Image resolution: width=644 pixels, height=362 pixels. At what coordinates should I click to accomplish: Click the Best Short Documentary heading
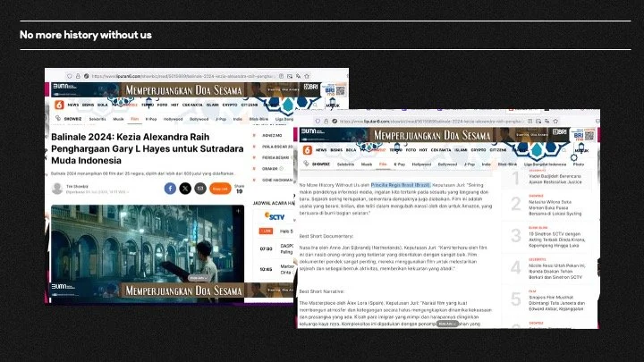tap(326, 236)
